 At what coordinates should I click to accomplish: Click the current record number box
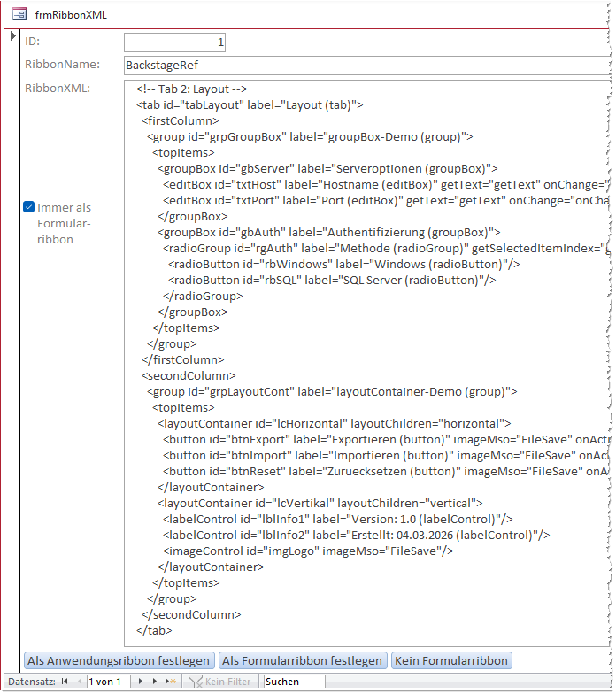click(x=108, y=682)
